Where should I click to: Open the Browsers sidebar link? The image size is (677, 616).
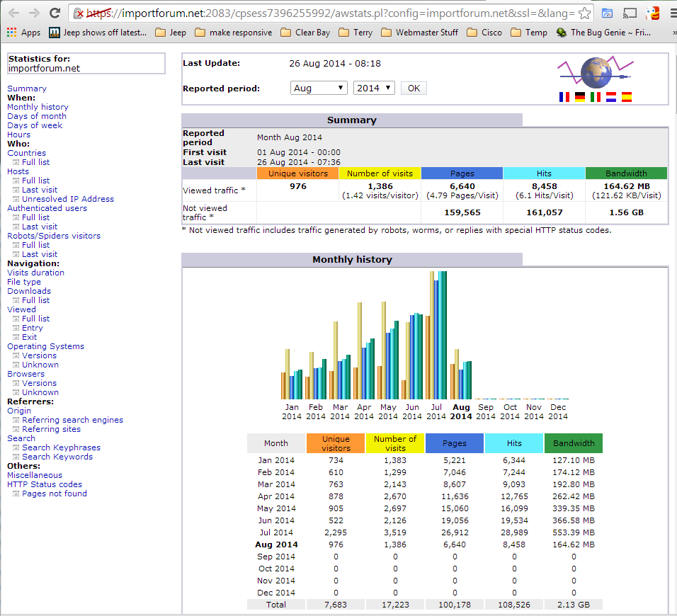[26, 374]
